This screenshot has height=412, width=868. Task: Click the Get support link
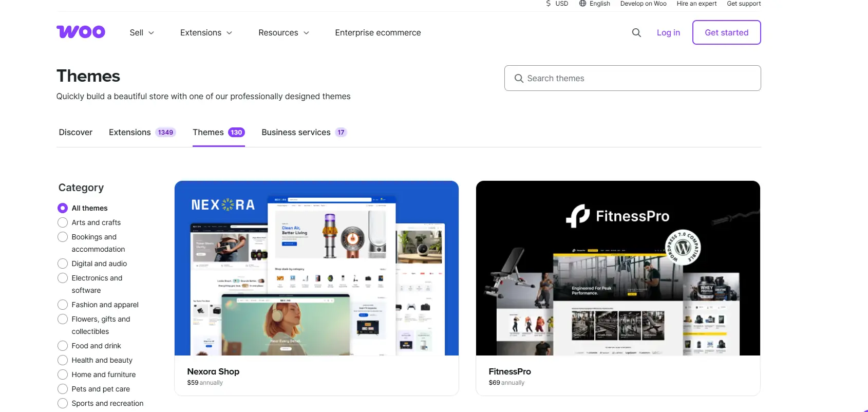(744, 4)
